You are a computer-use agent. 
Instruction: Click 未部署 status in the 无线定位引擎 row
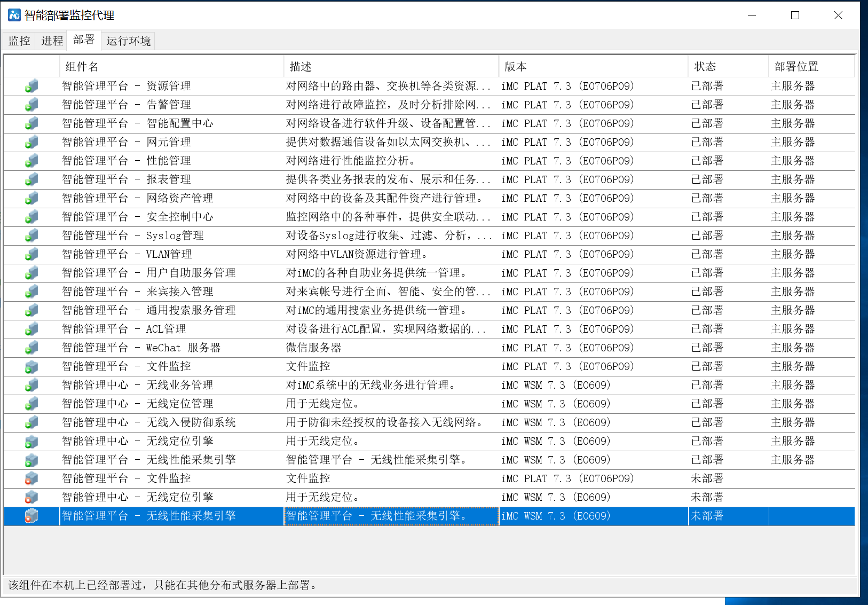(707, 497)
